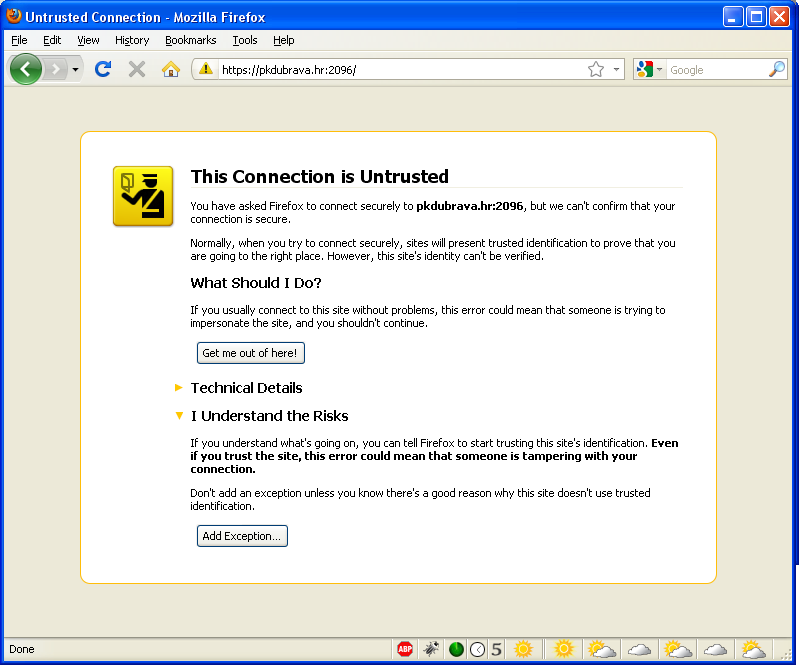The width and height of the screenshot is (799, 665).
Task: Click into the Google search field
Action: (715, 70)
